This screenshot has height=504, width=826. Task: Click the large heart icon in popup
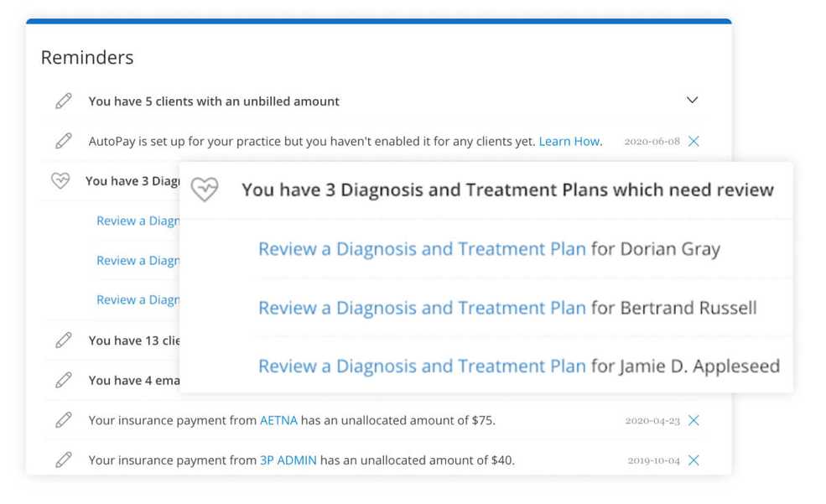click(205, 189)
